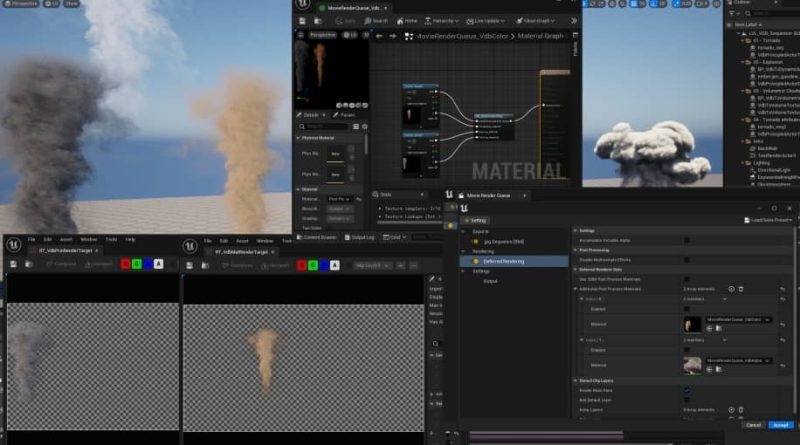
Task: Collapse Index 0 array element
Action: [x=582, y=299]
